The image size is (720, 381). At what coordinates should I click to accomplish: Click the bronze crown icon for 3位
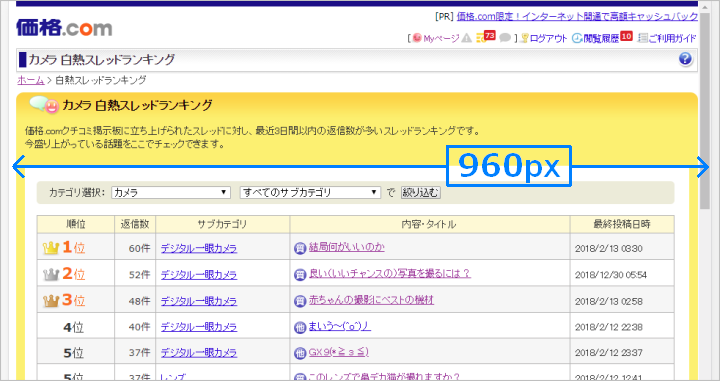tap(51, 301)
